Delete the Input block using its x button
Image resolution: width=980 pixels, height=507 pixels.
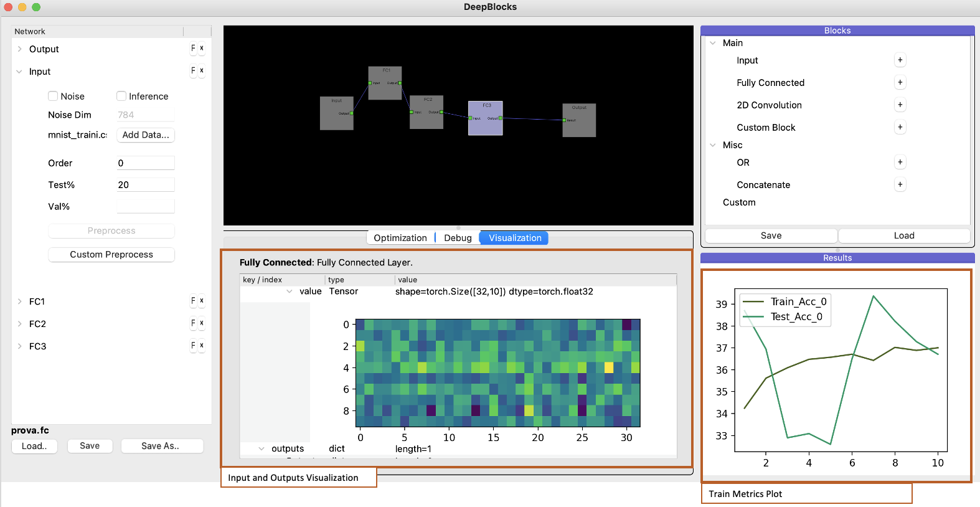pos(202,70)
